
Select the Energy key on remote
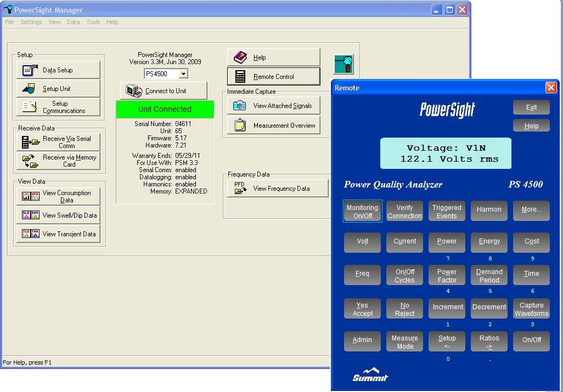(489, 242)
